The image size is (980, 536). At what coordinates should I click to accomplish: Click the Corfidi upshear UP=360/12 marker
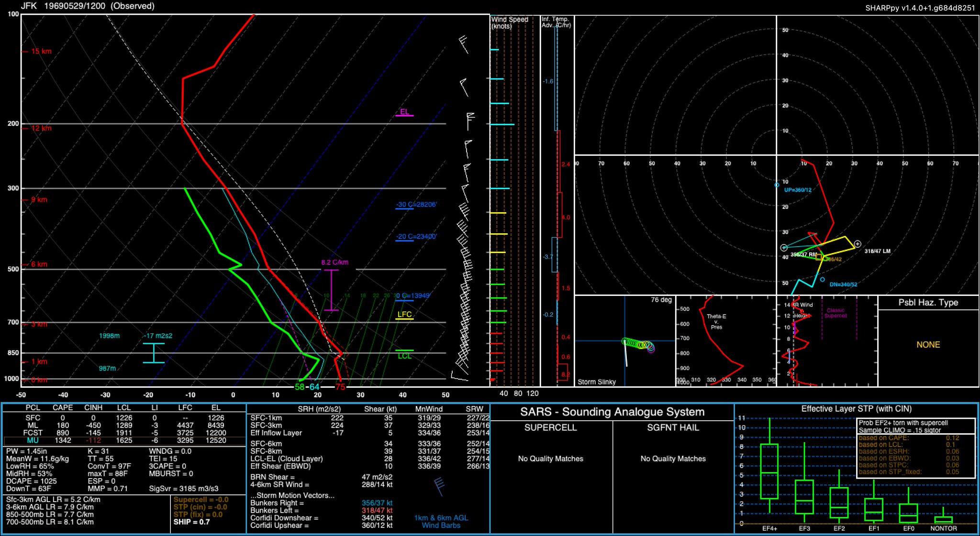click(x=777, y=185)
